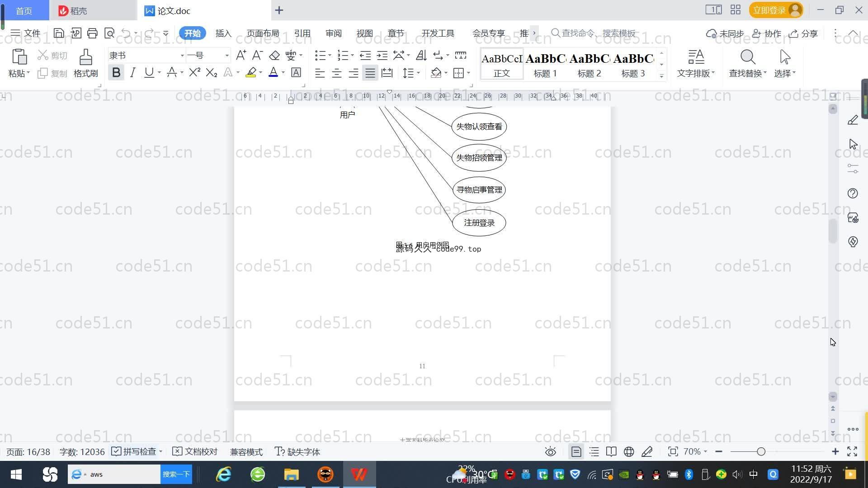
Task: Click the vertical scrollbar thumb
Action: (833, 231)
